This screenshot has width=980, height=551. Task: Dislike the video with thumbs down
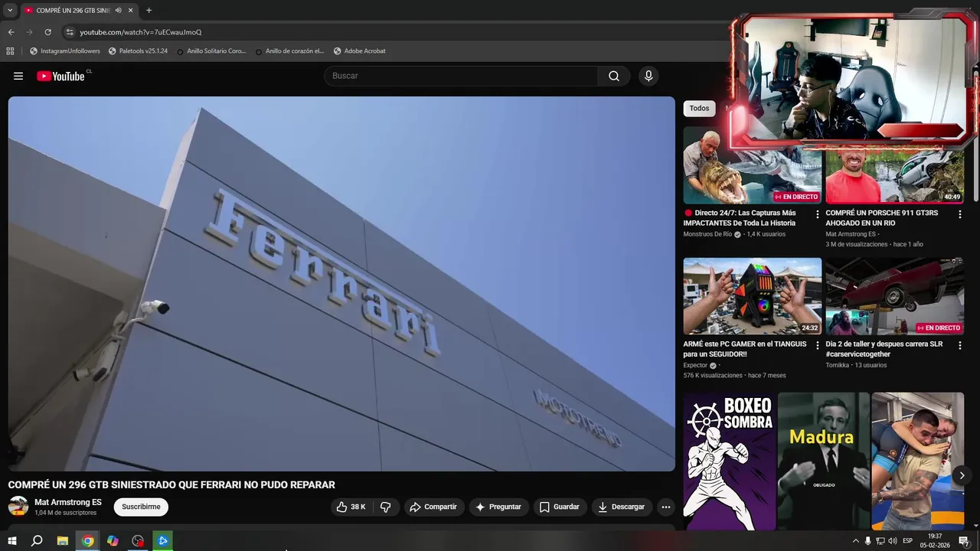pos(386,507)
